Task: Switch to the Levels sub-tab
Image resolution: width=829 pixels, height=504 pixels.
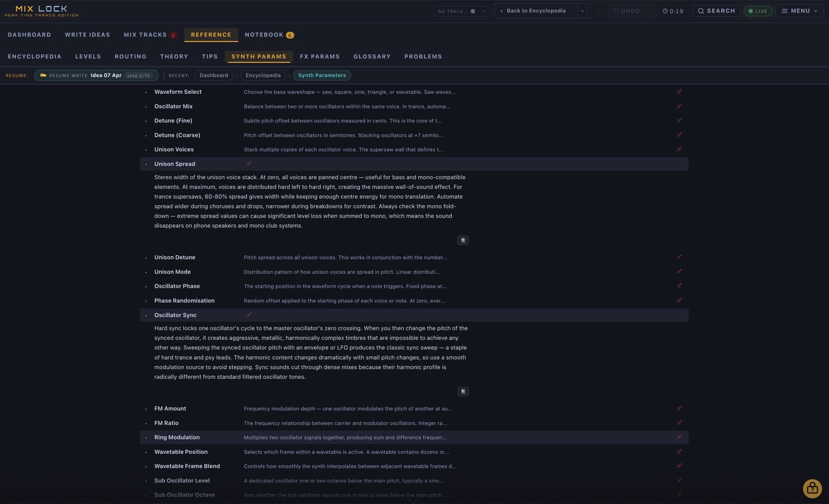Action: (88, 56)
